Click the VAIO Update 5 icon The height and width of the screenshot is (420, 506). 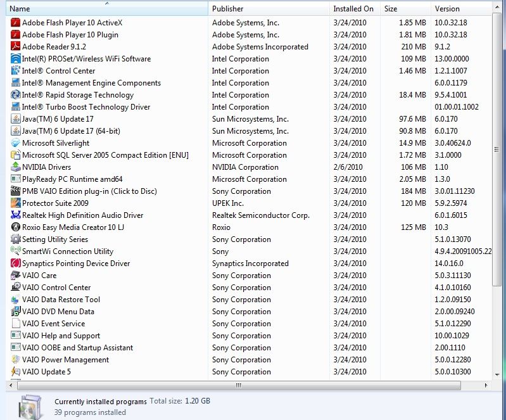15,372
